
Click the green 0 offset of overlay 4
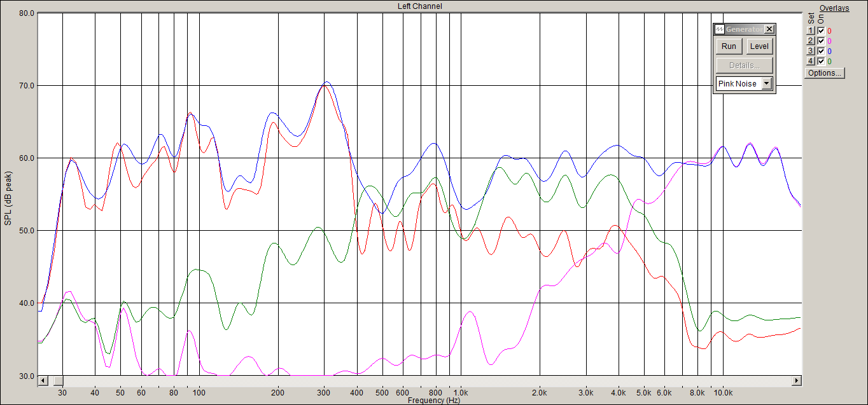click(829, 61)
